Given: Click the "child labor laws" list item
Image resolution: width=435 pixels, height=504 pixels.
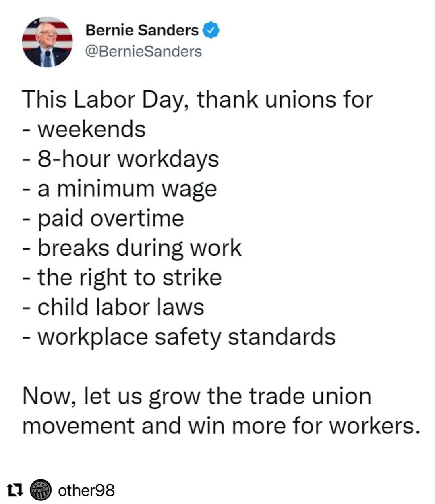Looking at the screenshot, I should point(121,307).
